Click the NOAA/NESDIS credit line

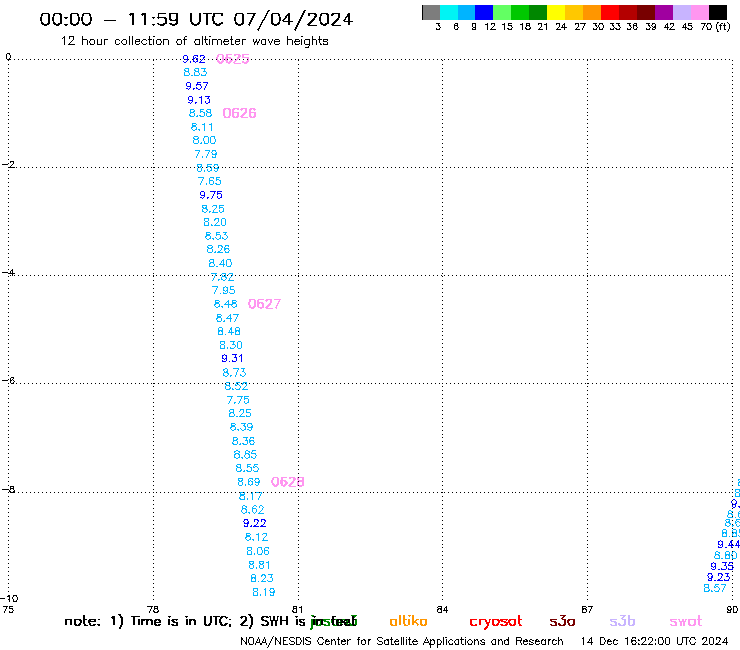coord(402,642)
